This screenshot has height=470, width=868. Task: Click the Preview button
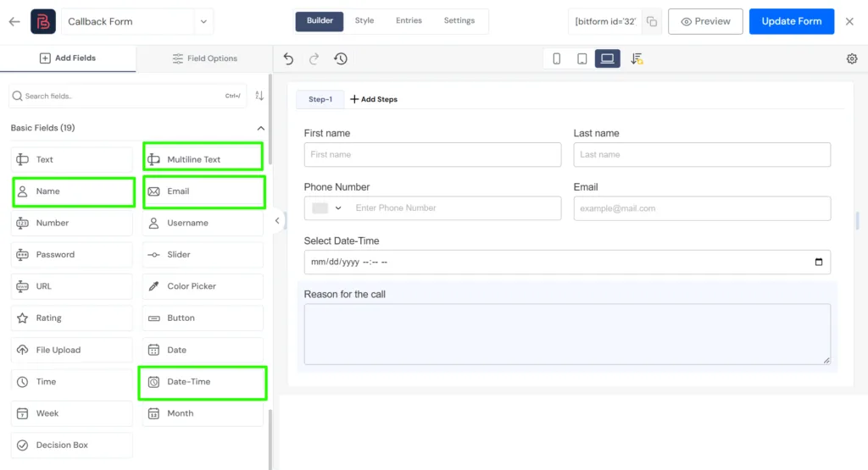705,21
